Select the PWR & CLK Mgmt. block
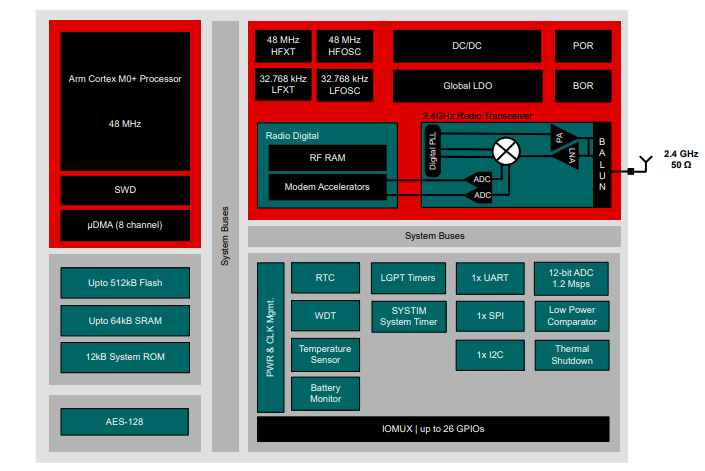The image size is (705, 471). click(270, 337)
